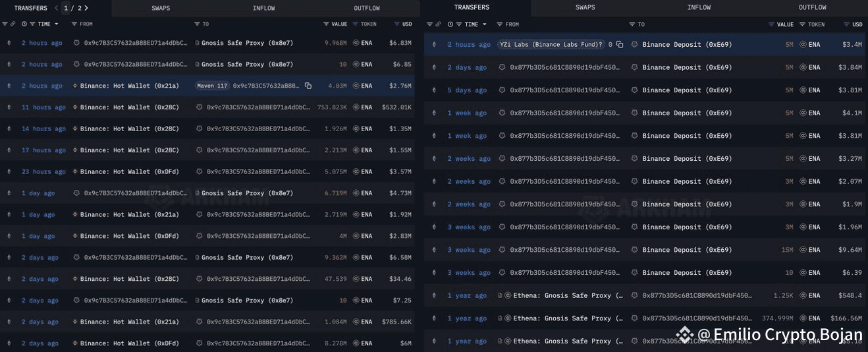Select TRANSFERS tab in right panel
Screen dimensions: 868x352
click(472, 7)
